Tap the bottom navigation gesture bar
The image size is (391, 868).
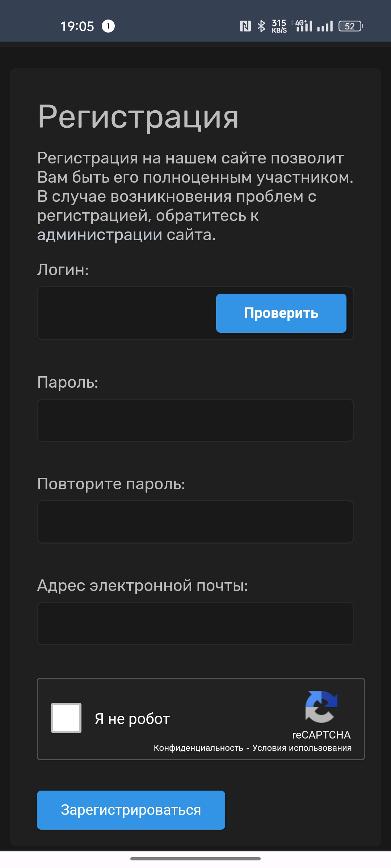coord(195,859)
